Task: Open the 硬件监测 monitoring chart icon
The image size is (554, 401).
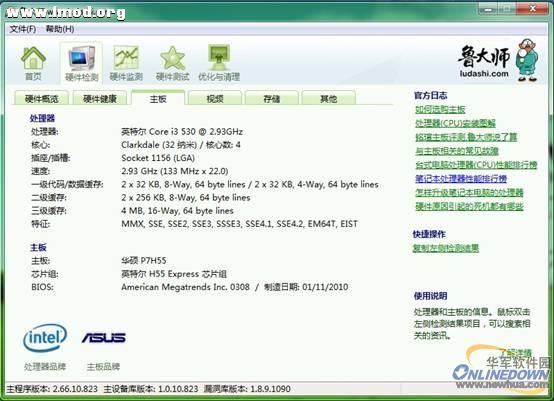Action: pos(126,64)
